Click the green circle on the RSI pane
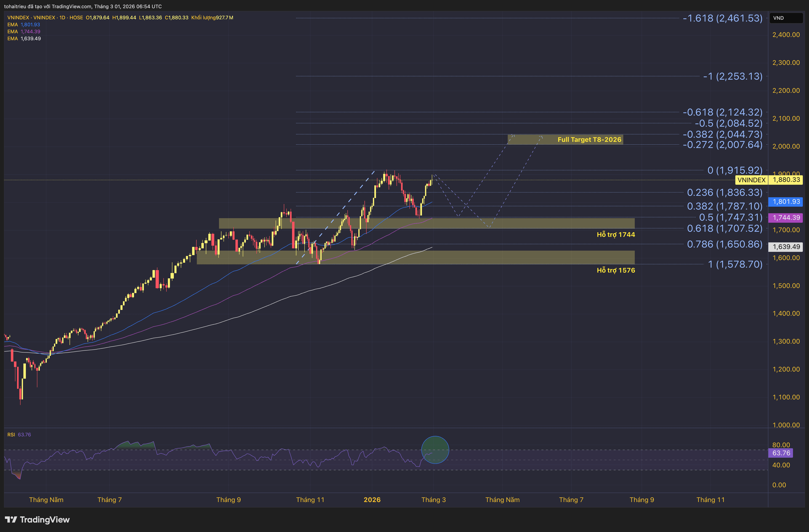This screenshot has width=809, height=532. [x=435, y=450]
